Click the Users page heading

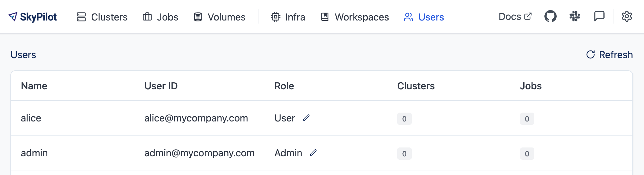(23, 55)
